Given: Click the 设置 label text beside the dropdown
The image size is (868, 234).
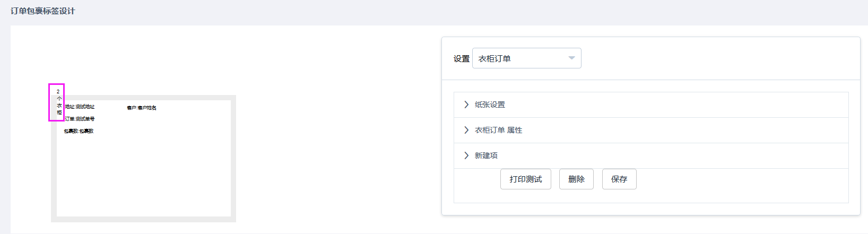Looking at the screenshot, I should click(461, 58).
